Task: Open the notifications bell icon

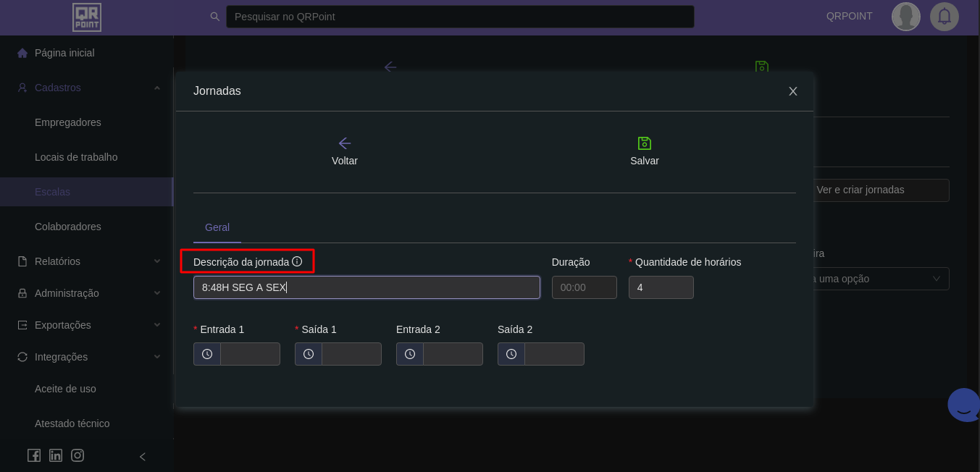Action: (944, 17)
